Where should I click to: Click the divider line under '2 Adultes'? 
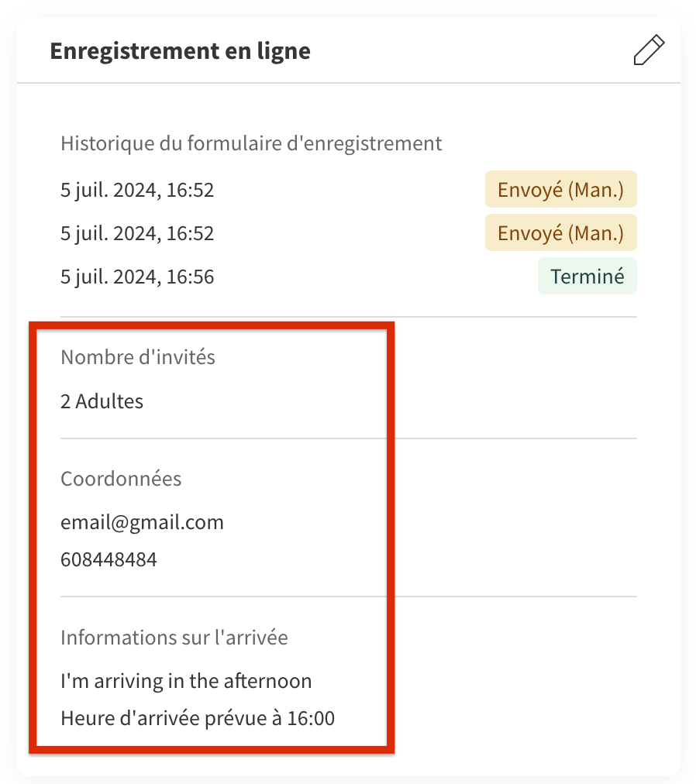pos(349,438)
